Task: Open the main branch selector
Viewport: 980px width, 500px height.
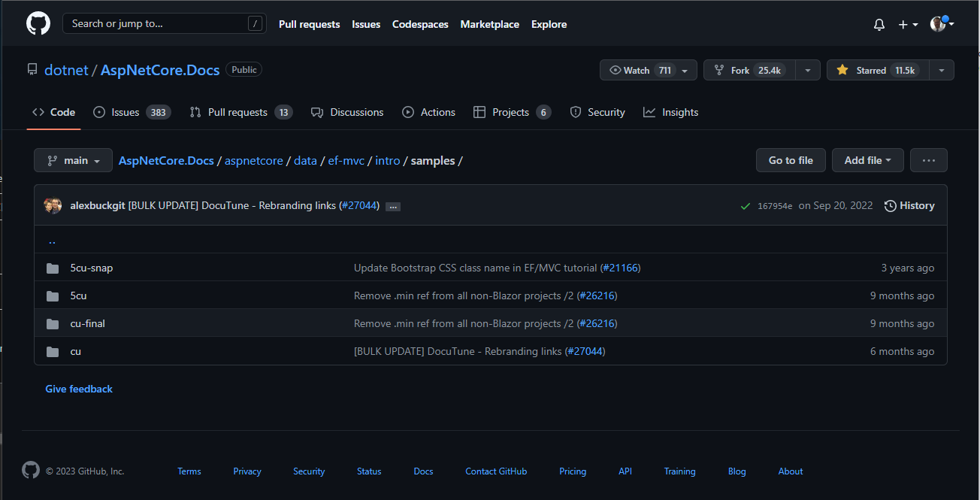Action: 73,160
